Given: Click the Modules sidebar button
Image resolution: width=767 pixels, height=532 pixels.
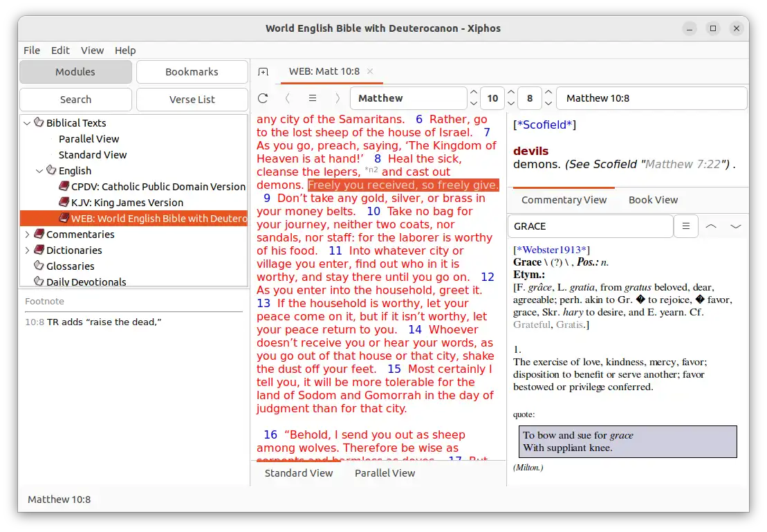Looking at the screenshot, I should tap(75, 72).
